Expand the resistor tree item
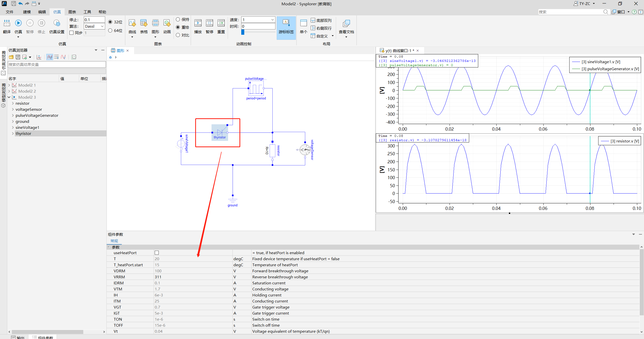This screenshot has width=644, height=339. pyautogui.click(x=13, y=103)
